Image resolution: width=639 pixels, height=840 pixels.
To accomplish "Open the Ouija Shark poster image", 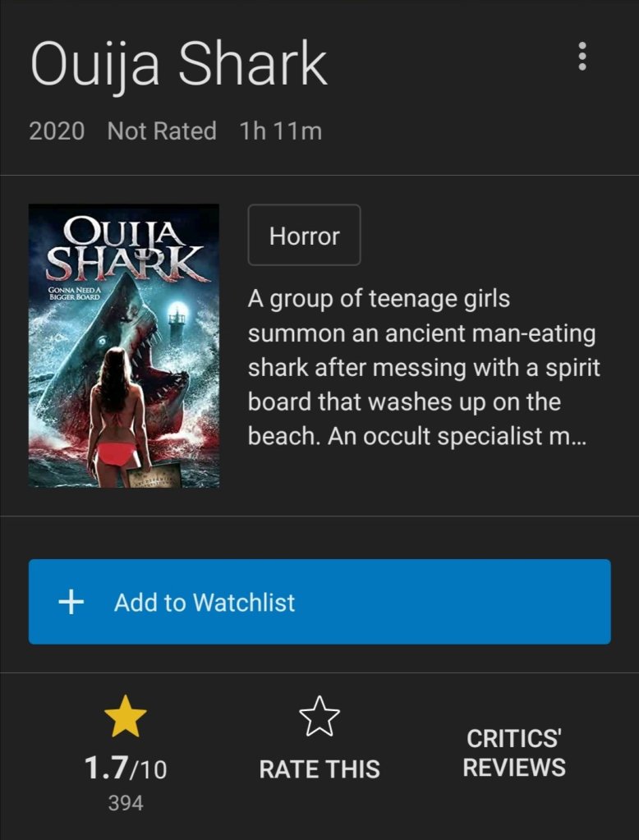I will pyautogui.click(x=124, y=346).
